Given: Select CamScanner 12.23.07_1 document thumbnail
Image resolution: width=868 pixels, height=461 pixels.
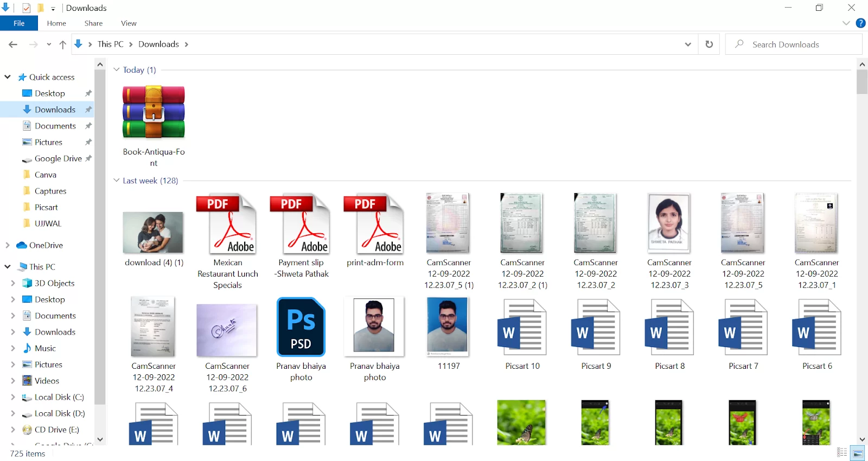Looking at the screenshot, I should click(x=816, y=223).
